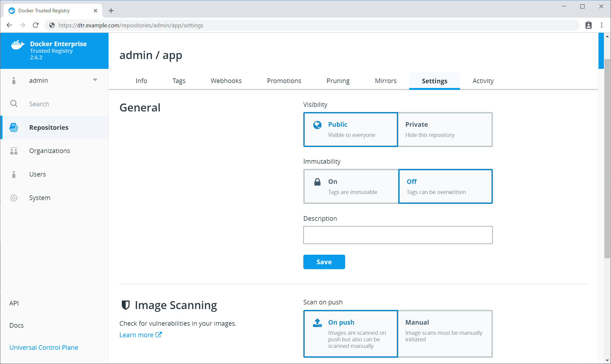Click the System gear icon
Screen dimensions: 611x364
tap(14, 198)
